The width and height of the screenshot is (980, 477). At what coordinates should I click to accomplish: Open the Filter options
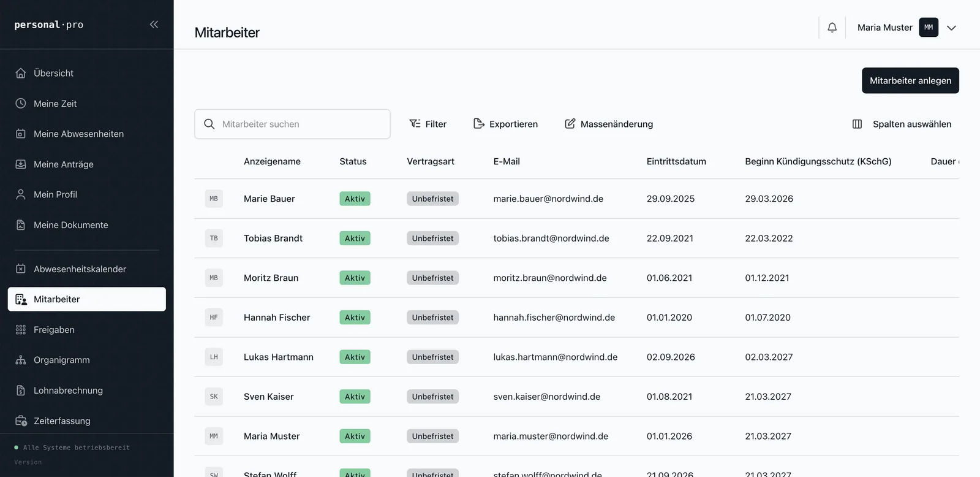(428, 124)
